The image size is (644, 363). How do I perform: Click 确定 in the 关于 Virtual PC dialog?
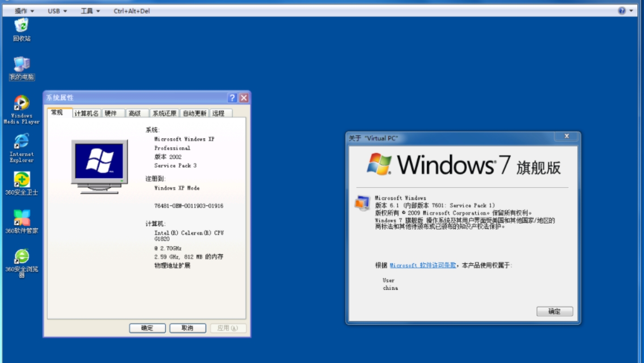click(555, 312)
